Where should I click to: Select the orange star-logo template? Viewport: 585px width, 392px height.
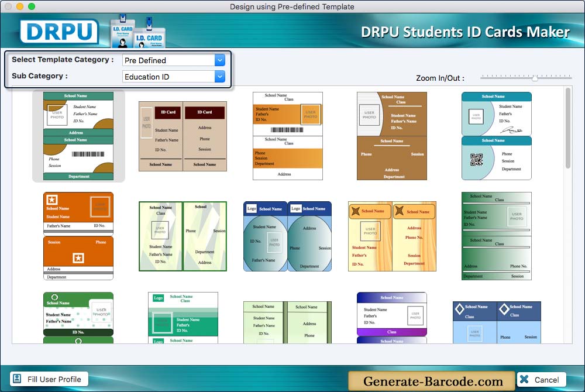coord(78,236)
